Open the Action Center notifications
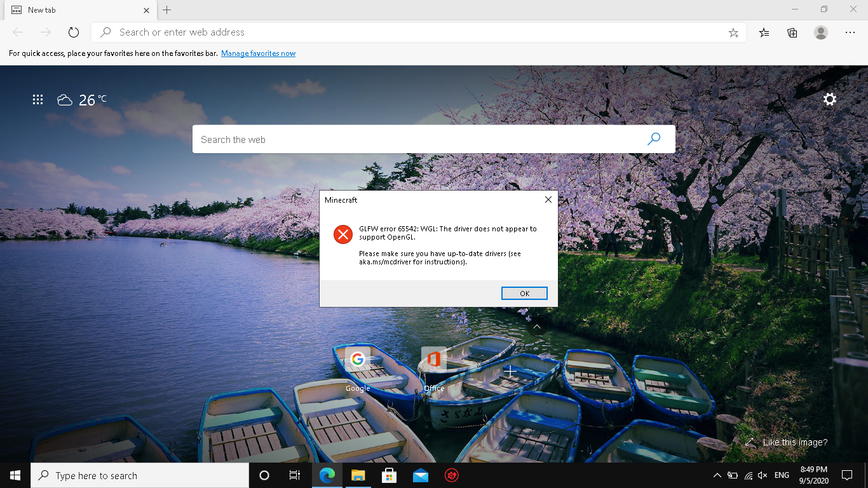 coord(847,475)
